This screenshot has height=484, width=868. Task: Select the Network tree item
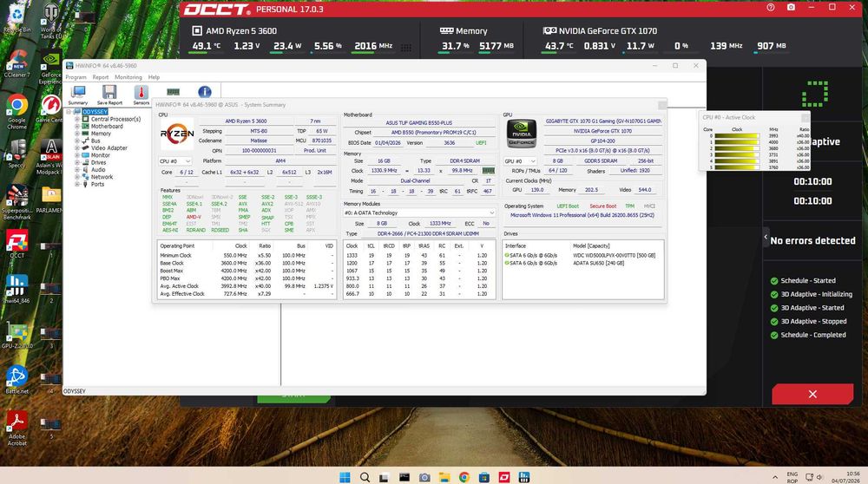coord(102,177)
